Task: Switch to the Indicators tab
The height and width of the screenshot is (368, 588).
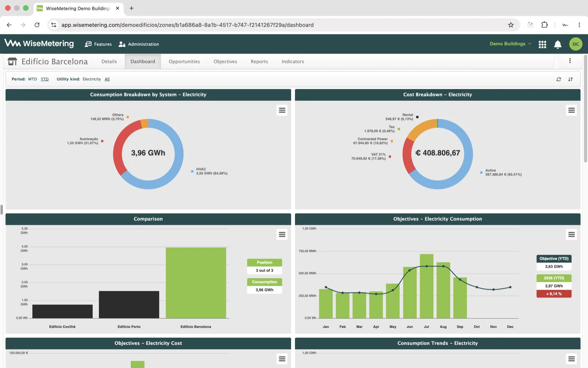Action: pos(293,62)
